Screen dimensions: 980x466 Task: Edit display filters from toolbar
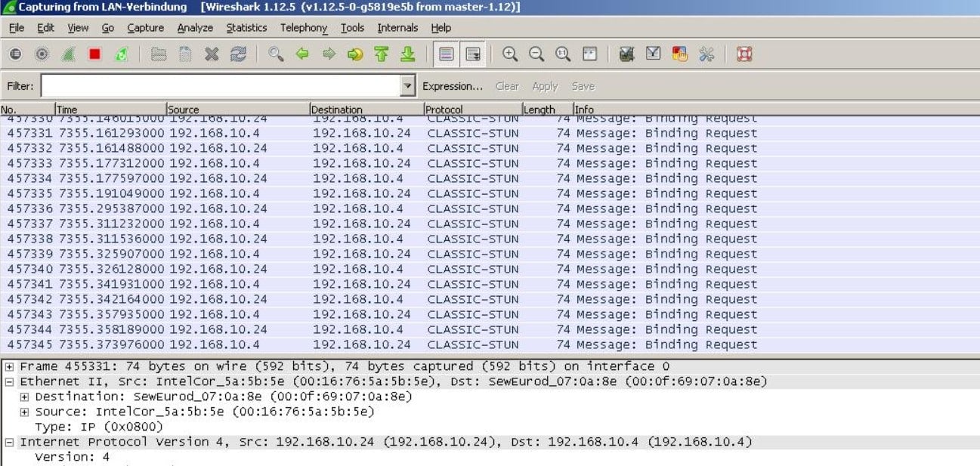point(654,54)
